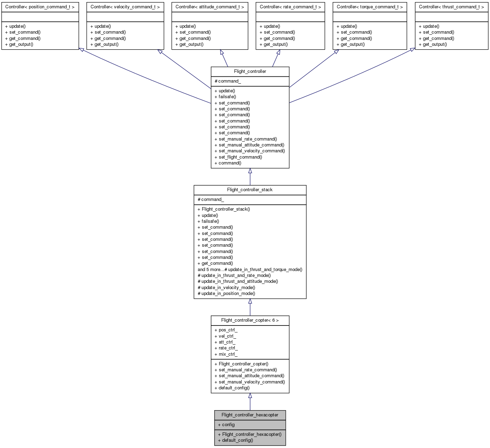The height and width of the screenshot is (448, 490).
Task: Click the Flight_controller_copter() constructor entry
Action: pyautogui.click(x=241, y=364)
